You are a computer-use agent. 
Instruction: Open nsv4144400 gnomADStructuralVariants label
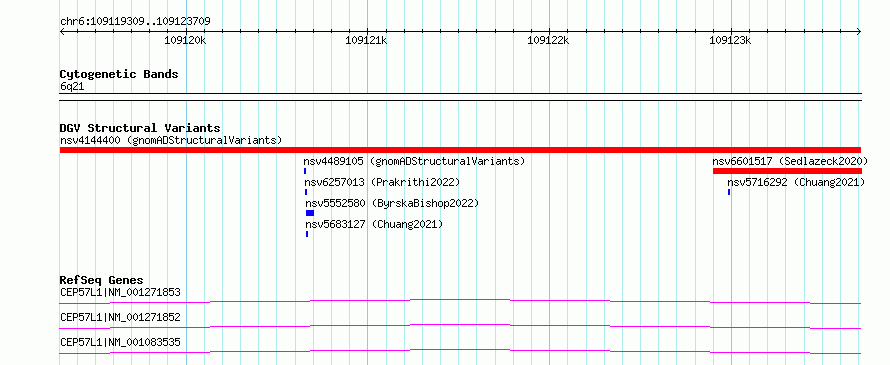[x=171, y=140]
